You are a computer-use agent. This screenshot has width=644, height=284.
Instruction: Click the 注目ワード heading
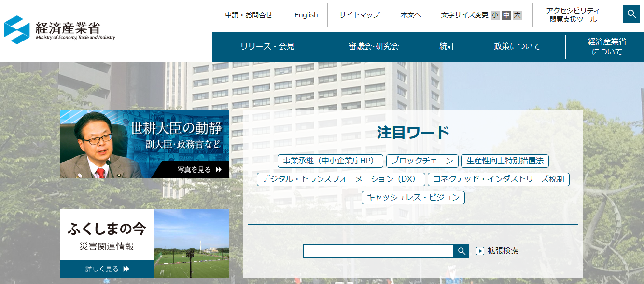413,132
